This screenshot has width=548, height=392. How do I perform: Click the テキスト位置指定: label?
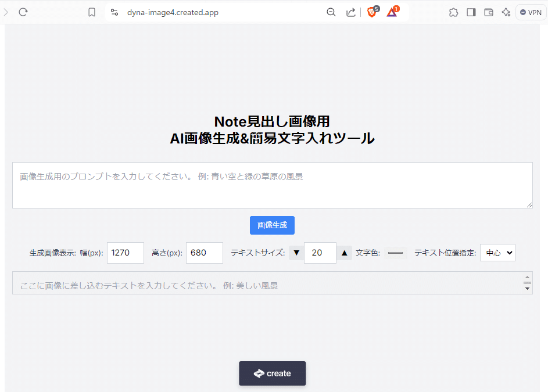point(445,253)
